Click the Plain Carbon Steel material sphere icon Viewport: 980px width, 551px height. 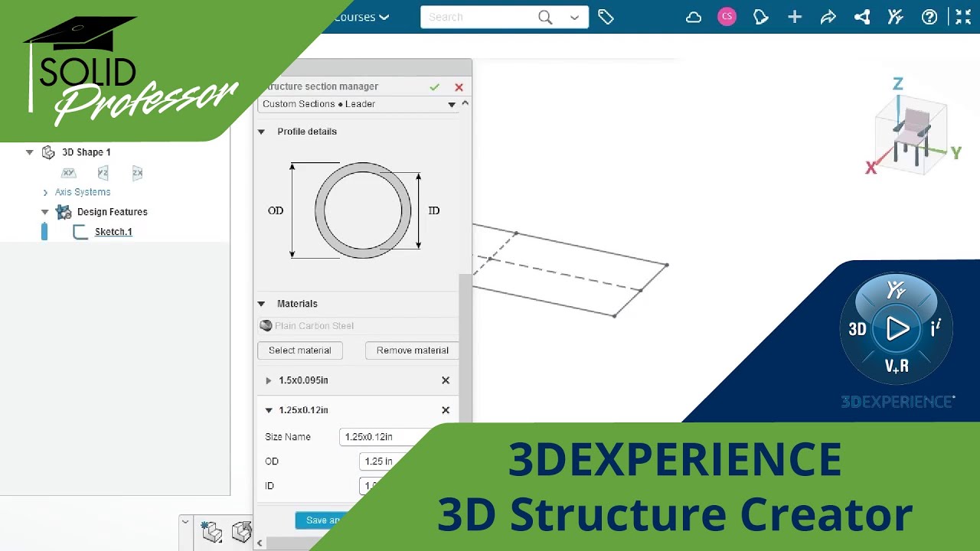pos(266,325)
